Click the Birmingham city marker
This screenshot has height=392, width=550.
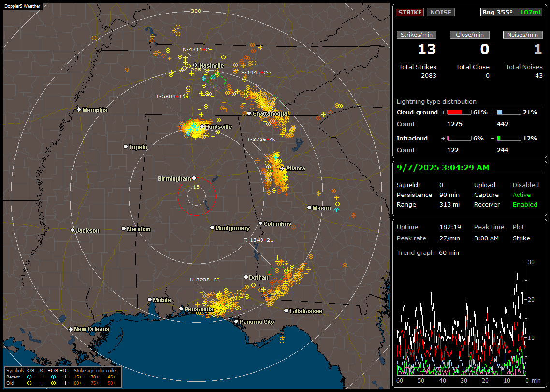(x=194, y=178)
